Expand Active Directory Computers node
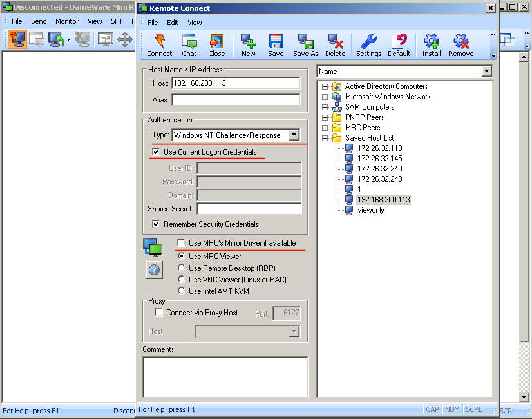532x419 pixels. pyautogui.click(x=325, y=86)
